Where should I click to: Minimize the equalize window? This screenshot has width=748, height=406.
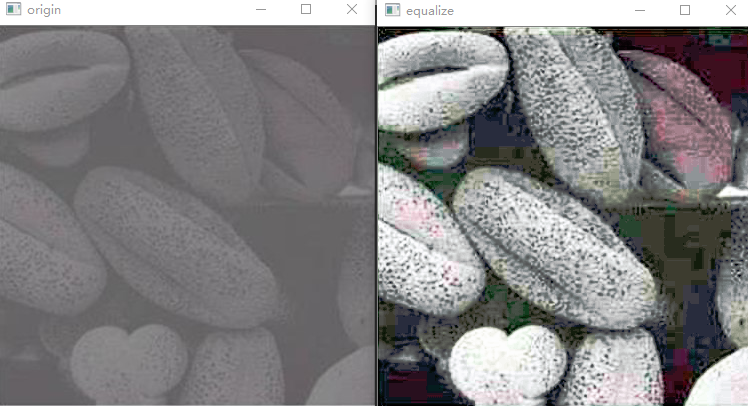click(x=640, y=10)
